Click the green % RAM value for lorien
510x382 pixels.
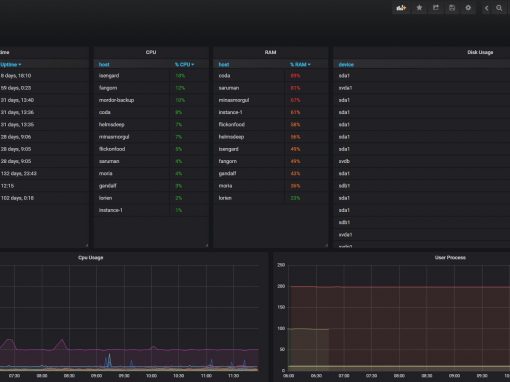pyautogui.click(x=295, y=198)
